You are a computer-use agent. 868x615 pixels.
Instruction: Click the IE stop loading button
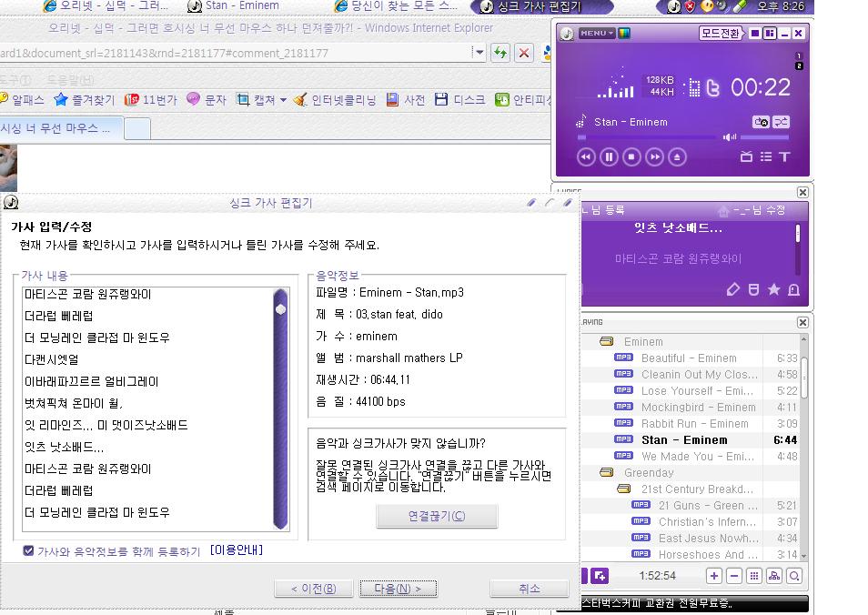tap(524, 53)
